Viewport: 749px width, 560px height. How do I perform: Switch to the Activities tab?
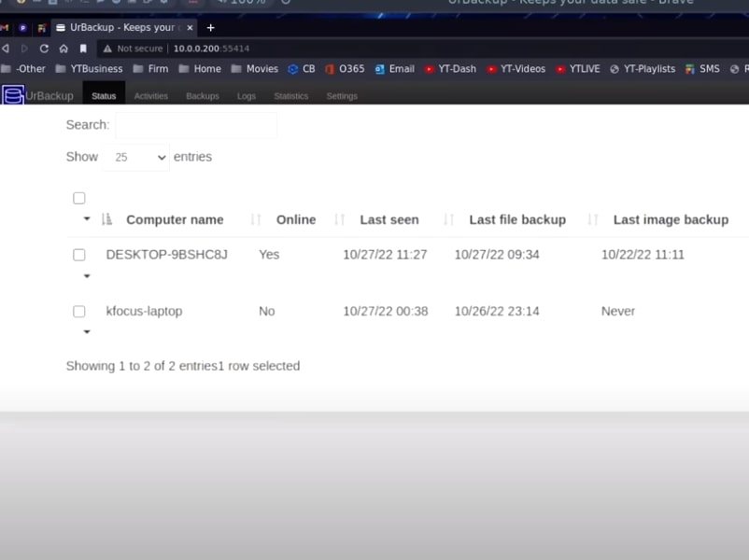coord(150,96)
